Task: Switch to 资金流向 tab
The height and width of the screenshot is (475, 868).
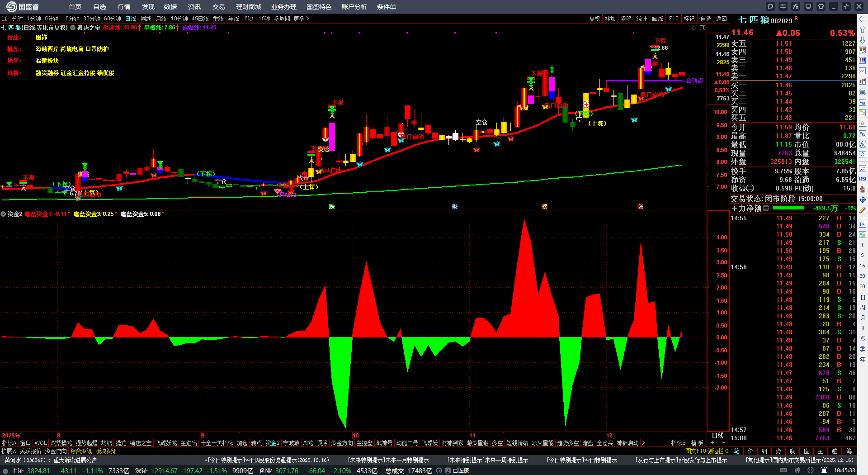Action: 56,451
